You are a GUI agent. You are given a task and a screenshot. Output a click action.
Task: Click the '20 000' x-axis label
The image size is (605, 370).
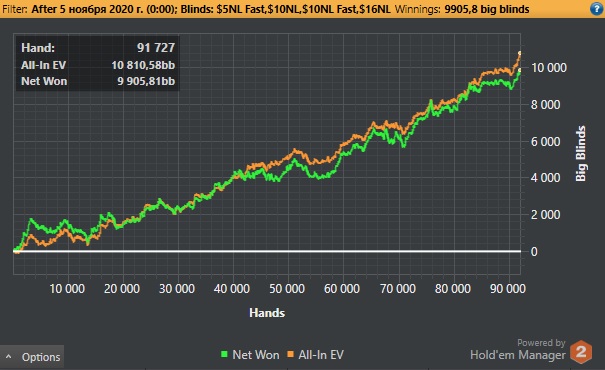[122, 289]
